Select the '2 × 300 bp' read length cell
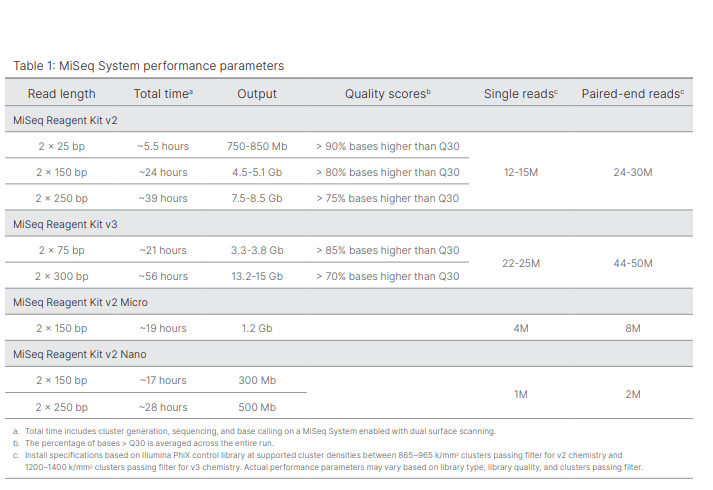The width and height of the screenshot is (713, 490). click(x=61, y=276)
